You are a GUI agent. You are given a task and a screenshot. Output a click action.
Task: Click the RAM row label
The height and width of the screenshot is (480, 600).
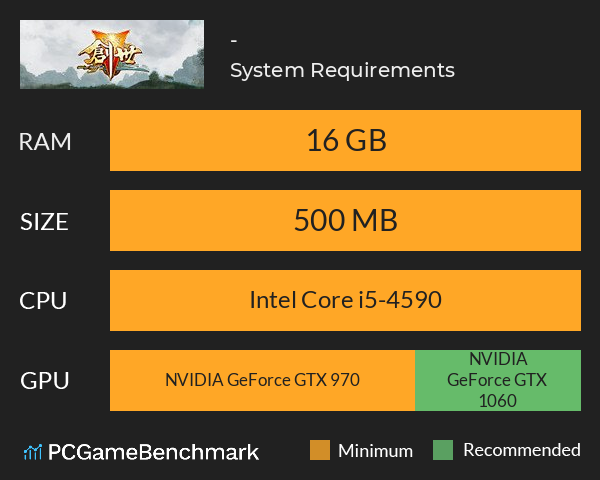click(x=45, y=142)
